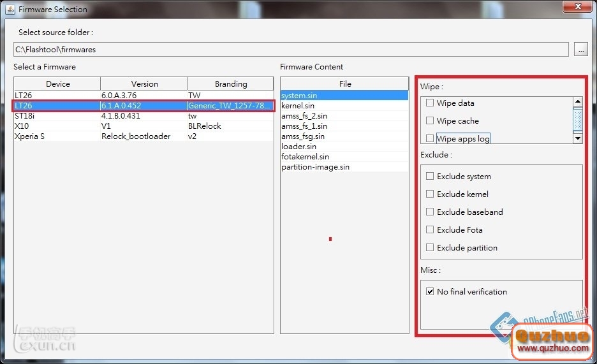Viewport: 597px width, 364px height.
Task: Click the File column header
Action: coord(345,84)
